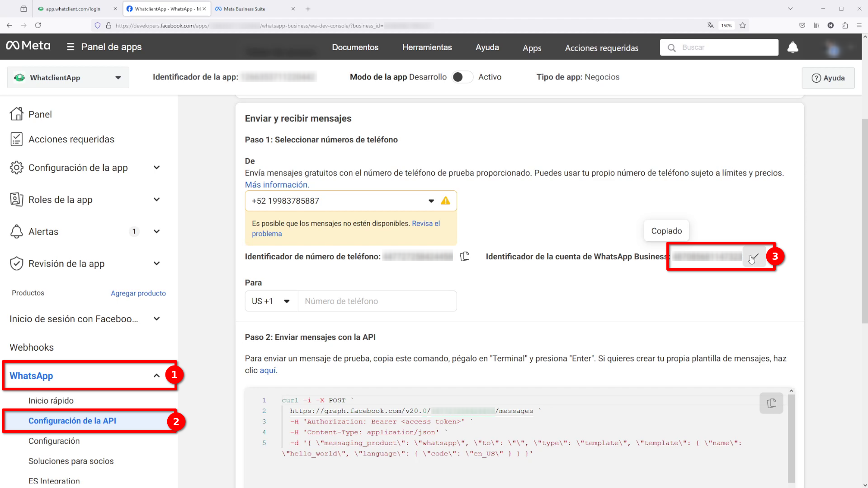
Task: Click the Pocket save icon in toolbar
Action: pos(802,25)
